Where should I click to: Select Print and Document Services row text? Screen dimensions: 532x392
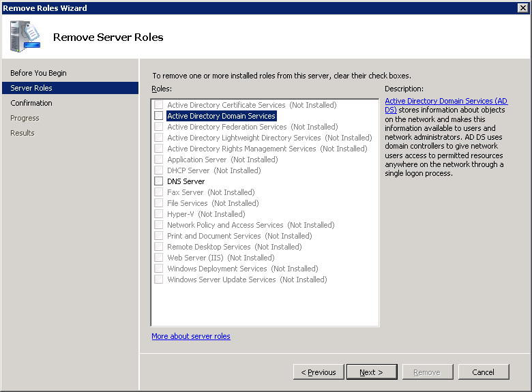point(239,236)
